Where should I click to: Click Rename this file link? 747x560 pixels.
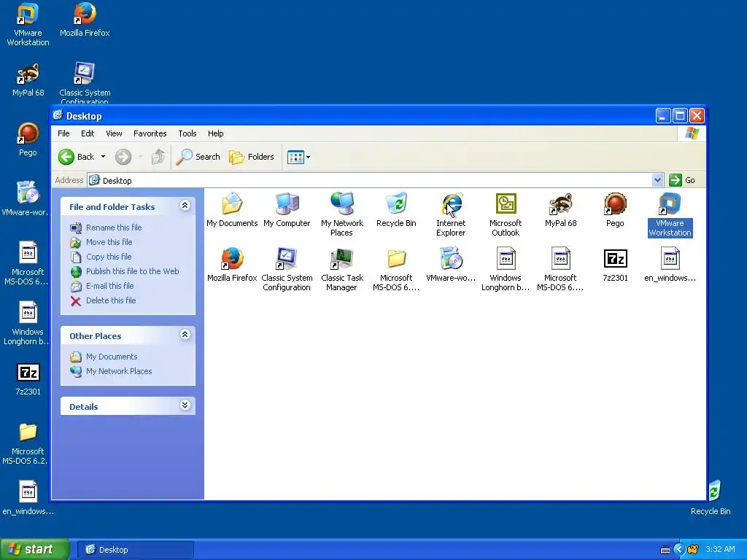[114, 227]
